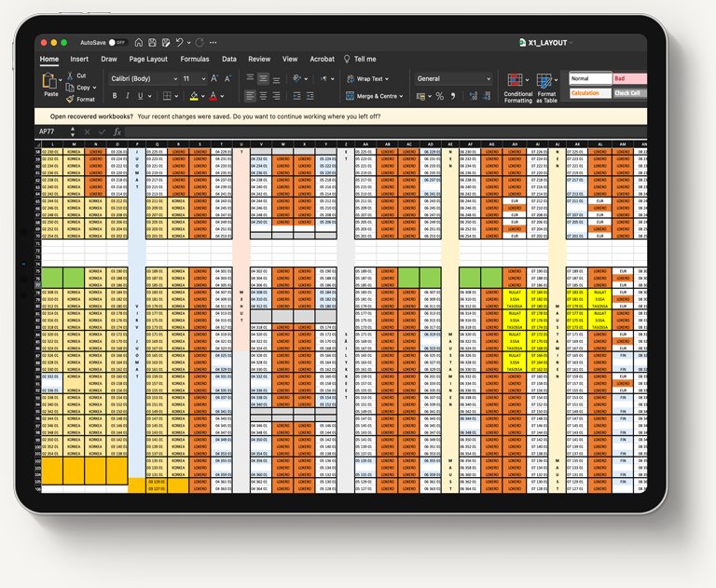Viewport: 716px width, 588px height.
Task: Expand the fill colour dropdown arrow
Action: (202, 96)
